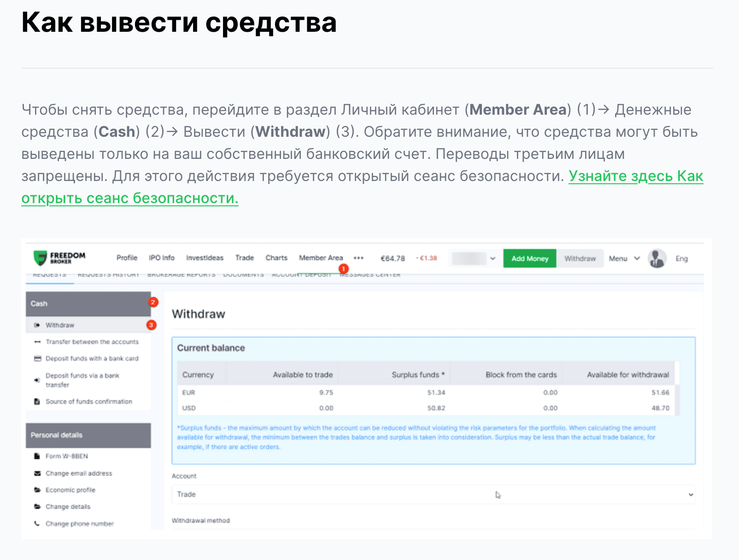Select the Cash sidebar section header
The height and width of the screenshot is (560, 739).
(88, 303)
